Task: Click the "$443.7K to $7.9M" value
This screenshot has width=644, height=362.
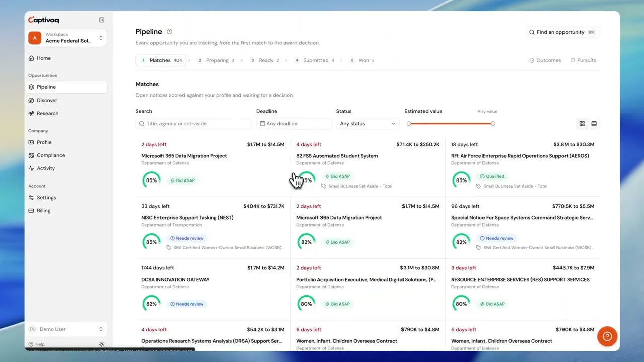Action: click(574, 268)
